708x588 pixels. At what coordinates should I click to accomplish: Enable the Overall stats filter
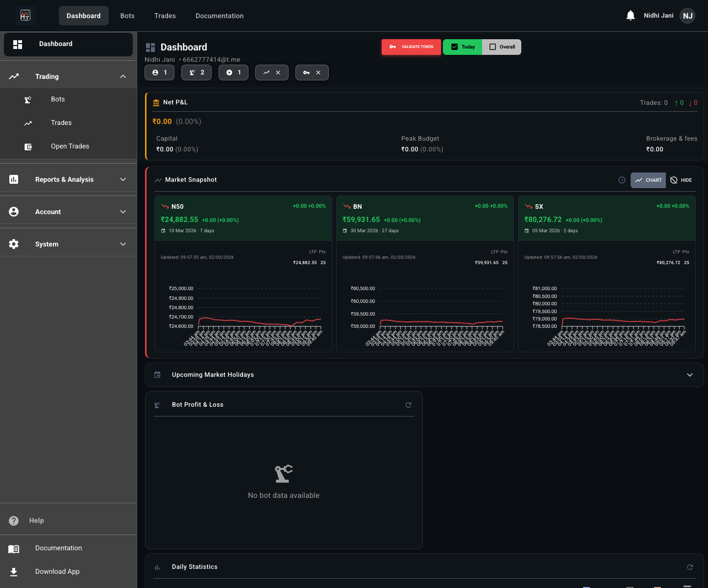coord(501,47)
